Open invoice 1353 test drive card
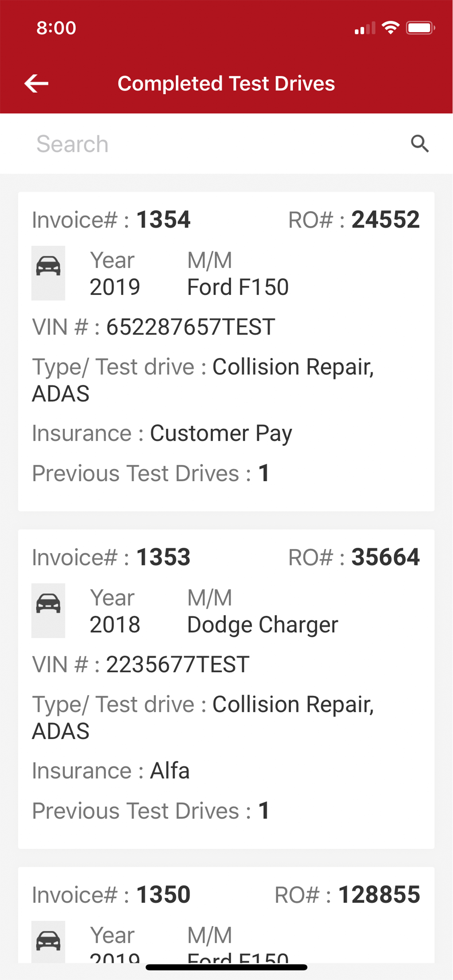Viewport: 453px width, 980px height. pos(226,689)
